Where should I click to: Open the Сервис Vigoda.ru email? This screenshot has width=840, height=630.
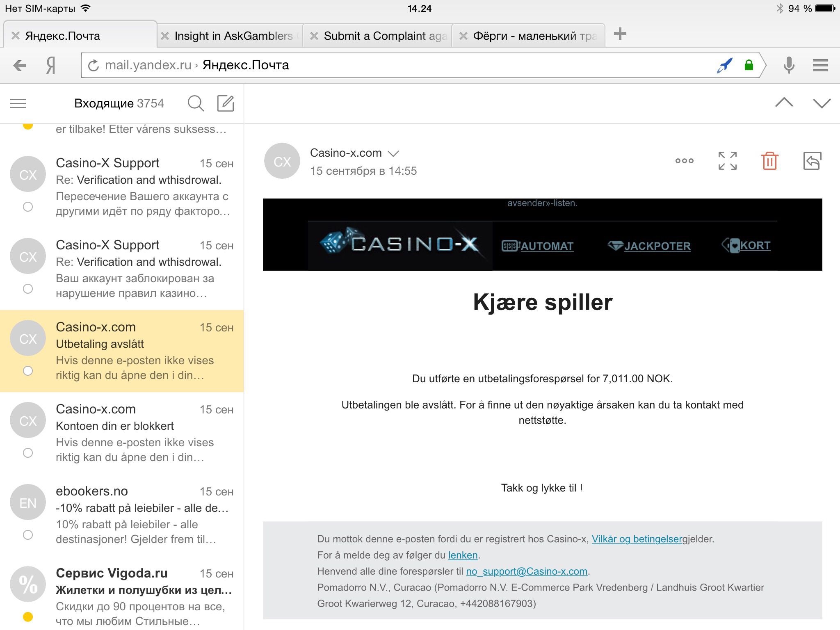click(122, 593)
